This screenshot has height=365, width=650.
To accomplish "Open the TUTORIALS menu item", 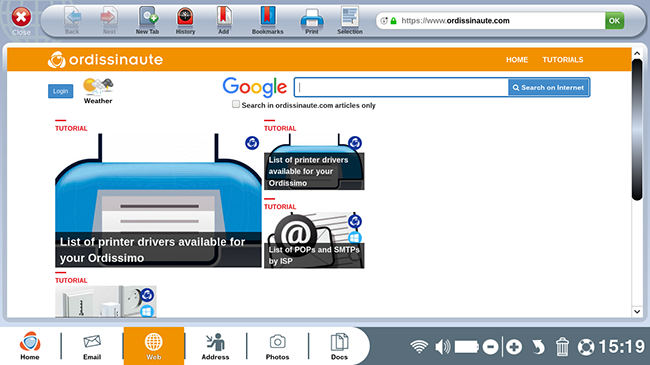I will click(563, 60).
